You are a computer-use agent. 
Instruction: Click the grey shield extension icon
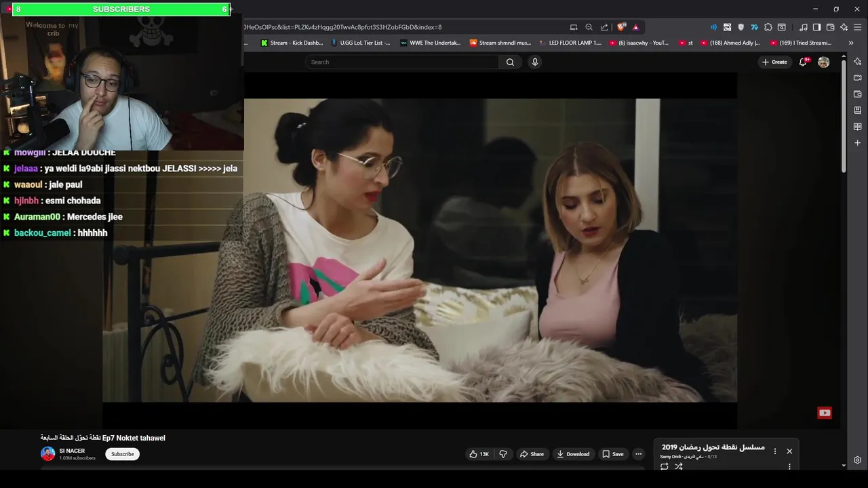pyautogui.click(x=741, y=27)
